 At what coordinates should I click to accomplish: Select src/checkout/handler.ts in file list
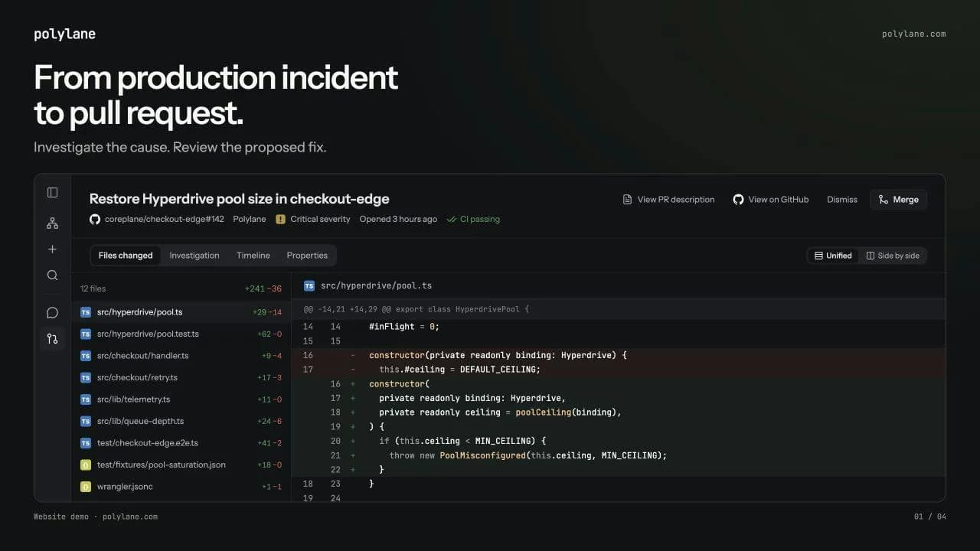(181, 356)
